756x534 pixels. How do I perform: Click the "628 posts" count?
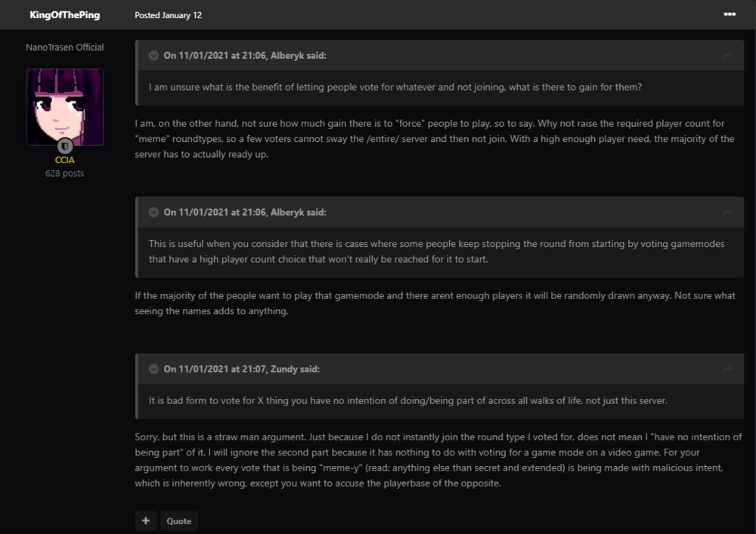click(x=65, y=174)
